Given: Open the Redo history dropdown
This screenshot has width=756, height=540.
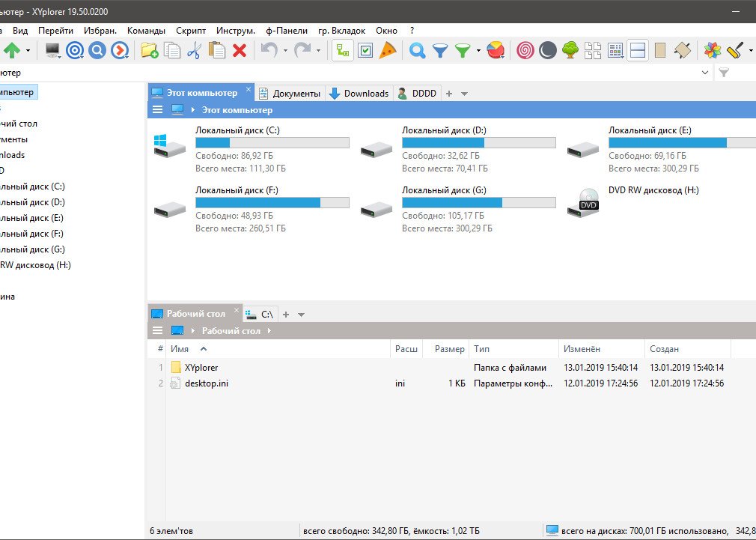Looking at the screenshot, I should (x=318, y=50).
